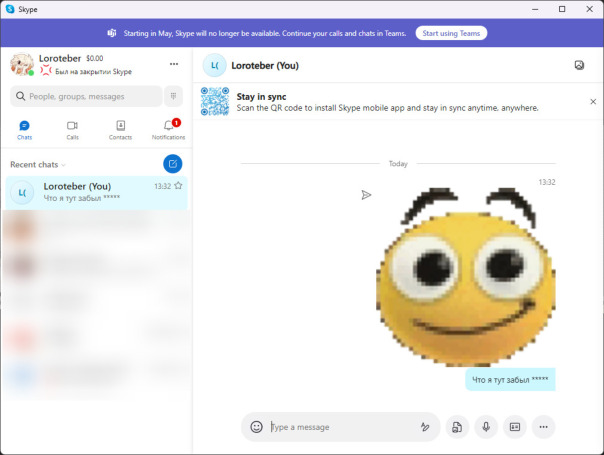The width and height of the screenshot is (604, 455).
Task: Click the forward arrow beside the emoji message
Action: coord(366,195)
